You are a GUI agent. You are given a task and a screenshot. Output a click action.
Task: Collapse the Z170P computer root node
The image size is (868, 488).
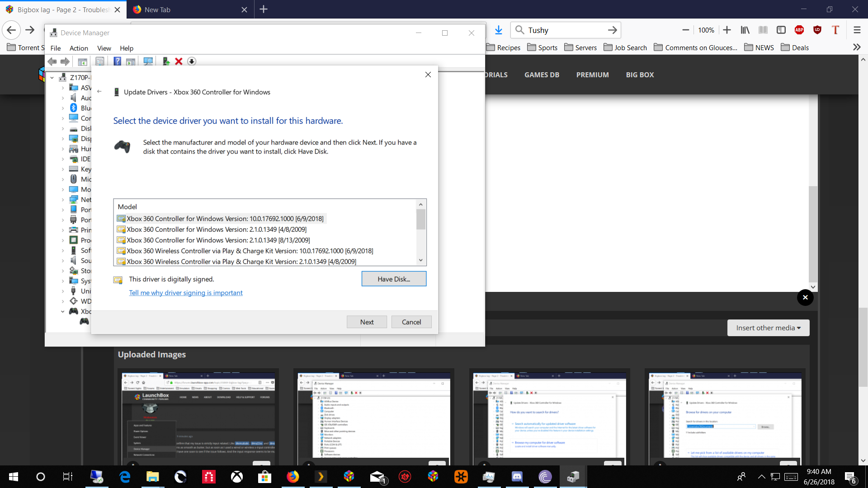click(x=52, y=78)
